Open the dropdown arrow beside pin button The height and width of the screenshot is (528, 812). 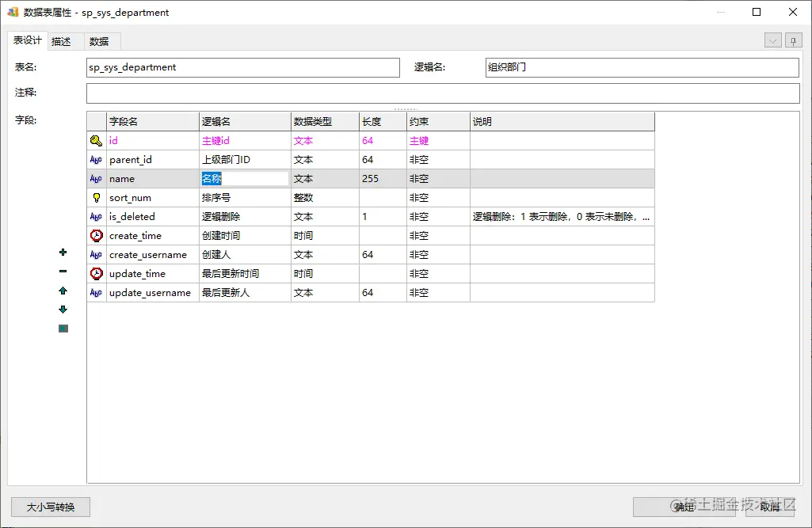(x=773, y=41)
